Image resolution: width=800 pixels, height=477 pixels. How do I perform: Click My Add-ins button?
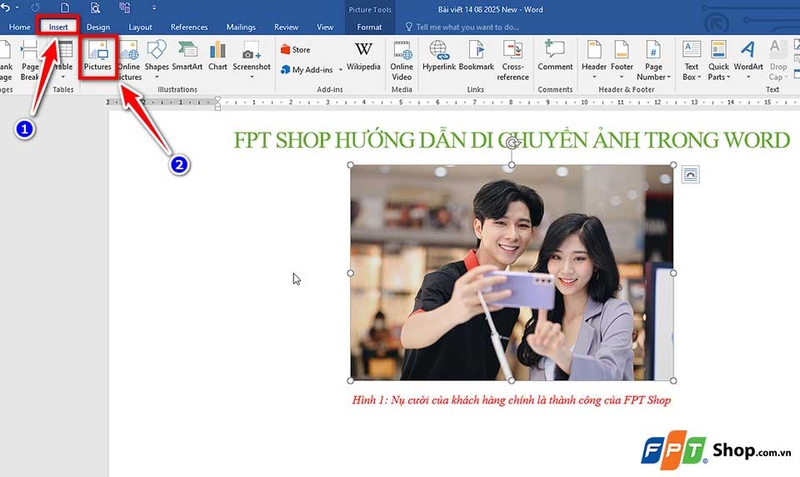click(307, 70)
